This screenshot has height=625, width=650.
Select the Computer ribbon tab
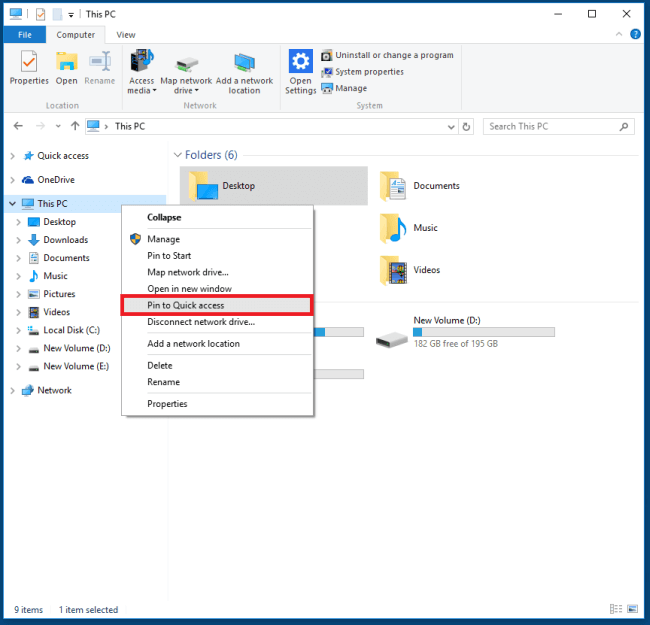point(75,35)
